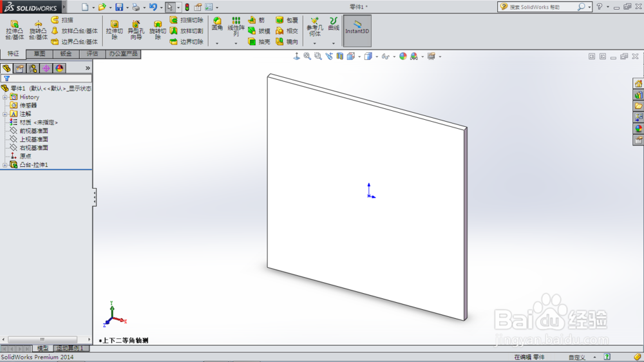Image resolution: width=644 pixels, height=362 pixels.
Task: Click the Rebuild traffic light icon
Action: coord(187,7)
